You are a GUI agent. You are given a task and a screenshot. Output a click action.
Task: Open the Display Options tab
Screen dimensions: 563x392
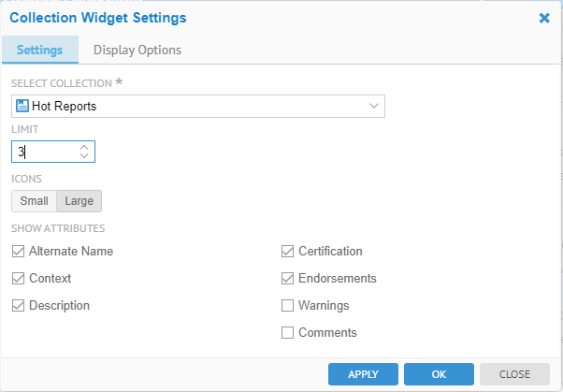tap(137, 50)
